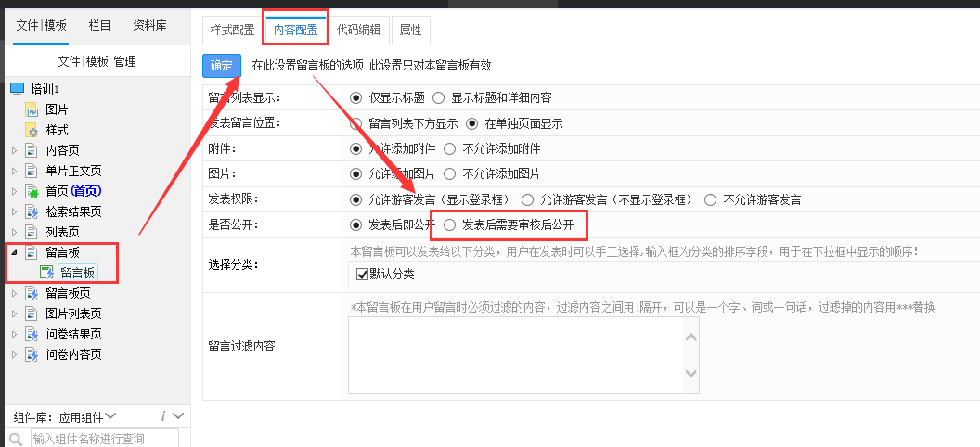Click the blue 确定 button

(221, 66)
